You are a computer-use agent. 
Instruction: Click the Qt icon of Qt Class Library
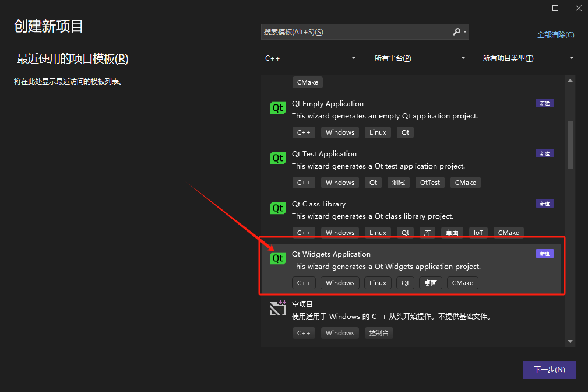coord(277,208)
